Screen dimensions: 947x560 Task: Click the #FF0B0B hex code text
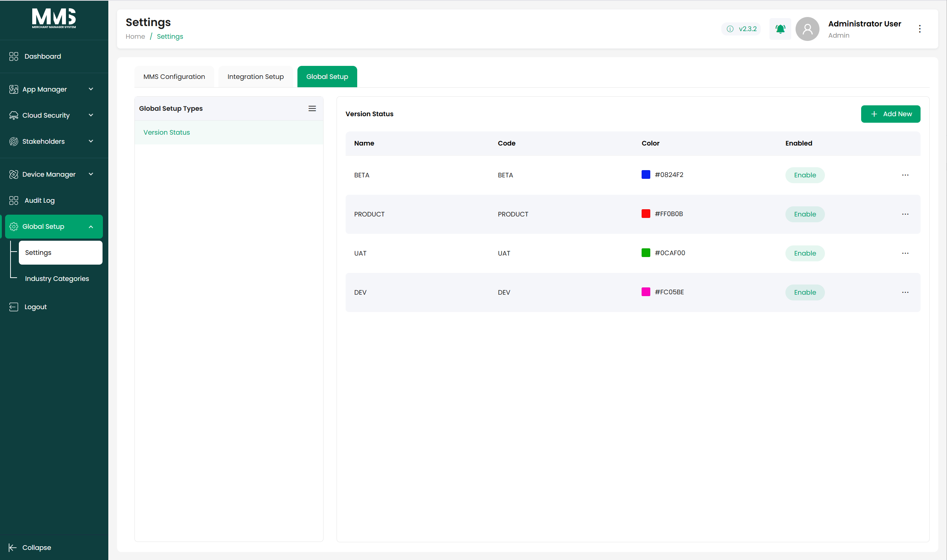tap(669, 214)
